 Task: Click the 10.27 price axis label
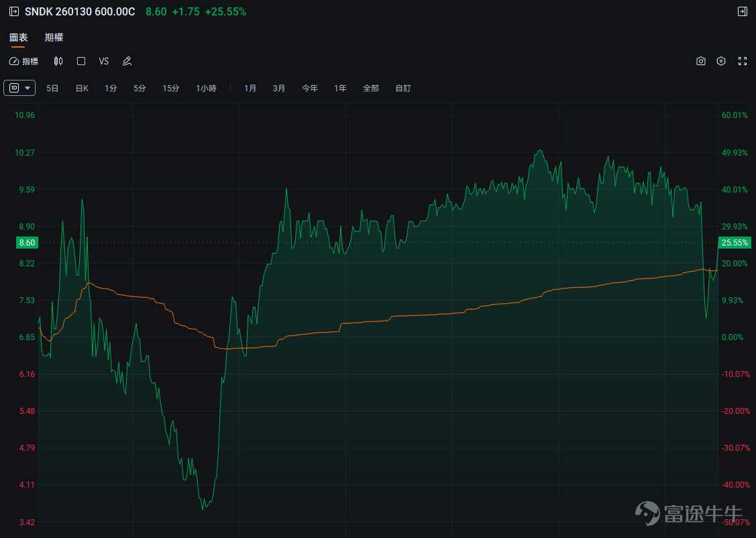(x=25, y=152)
